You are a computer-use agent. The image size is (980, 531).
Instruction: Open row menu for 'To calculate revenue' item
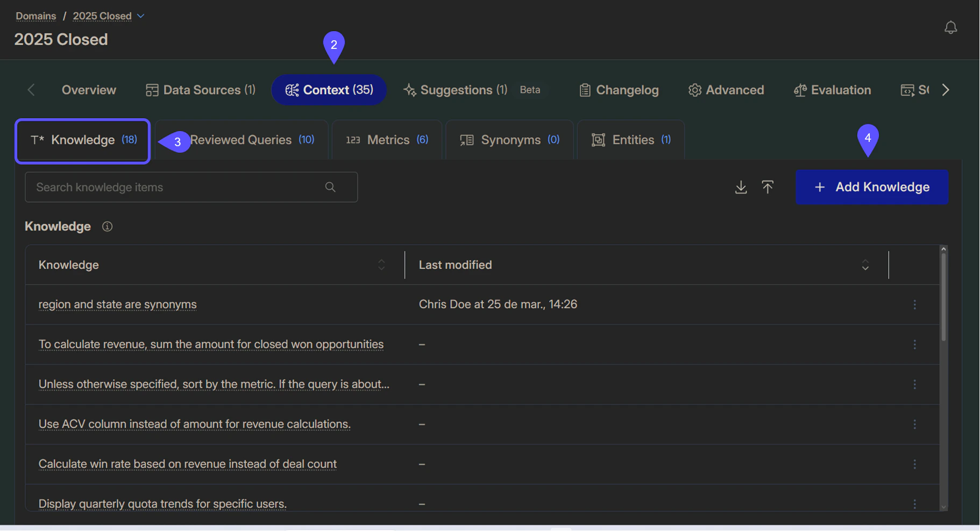pos(914,345)
